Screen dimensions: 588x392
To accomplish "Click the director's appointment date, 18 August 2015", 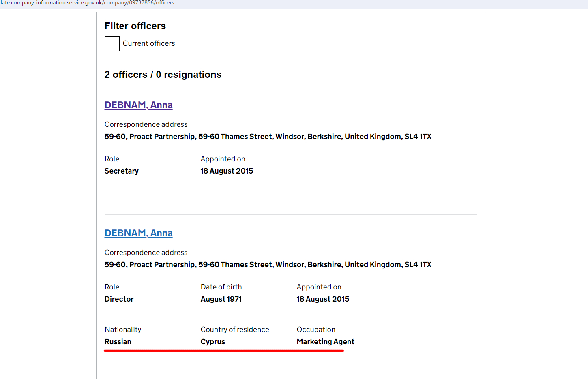I will [323, 299].
